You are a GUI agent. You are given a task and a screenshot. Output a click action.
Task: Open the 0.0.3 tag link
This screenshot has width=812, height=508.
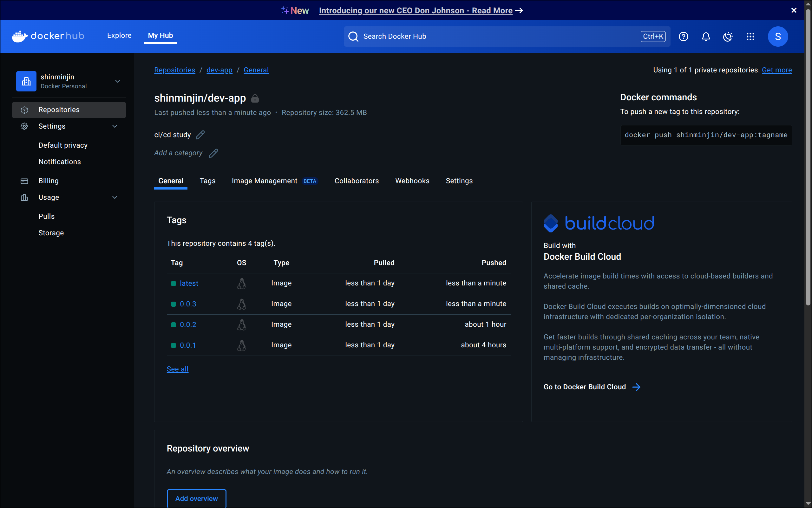click(188, 304)
